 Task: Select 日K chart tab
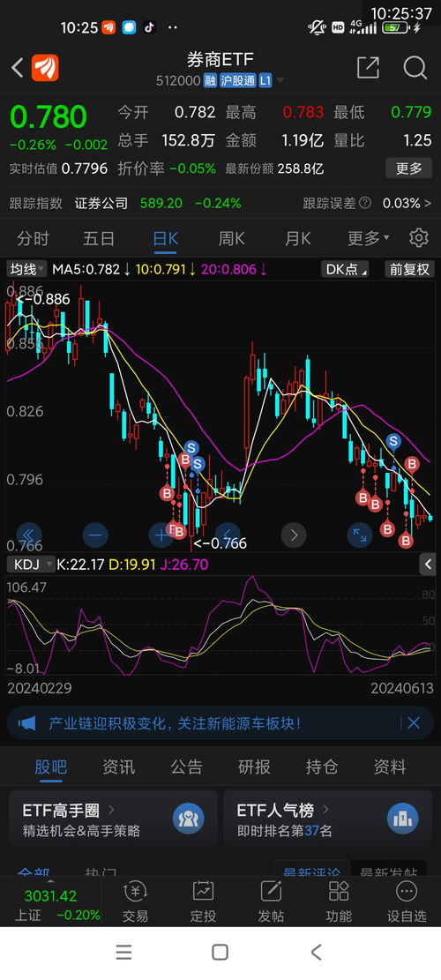165,238
